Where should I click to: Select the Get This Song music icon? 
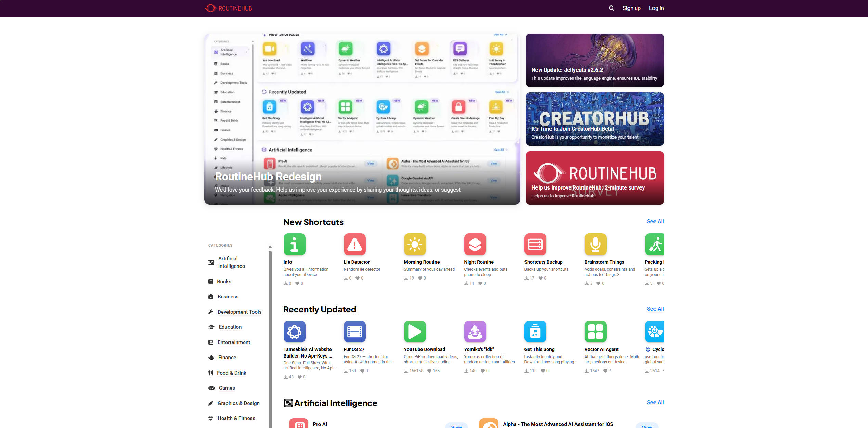point(535,331)
